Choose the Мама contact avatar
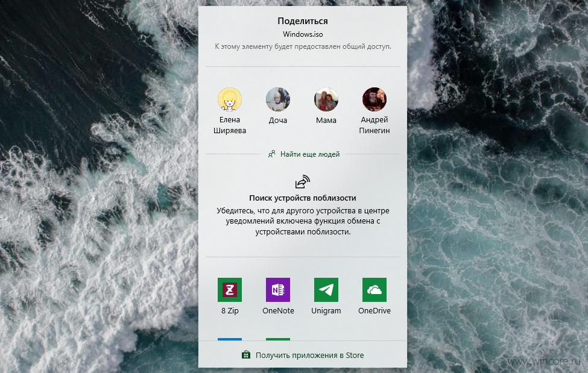This screenshot has height=373, width=588. click(x=326, y=99)
